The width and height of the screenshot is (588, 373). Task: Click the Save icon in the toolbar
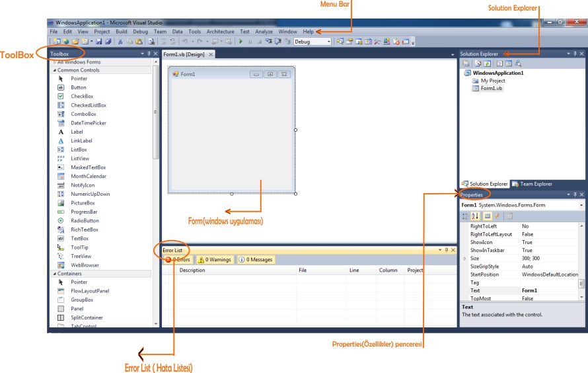point(99,41)
